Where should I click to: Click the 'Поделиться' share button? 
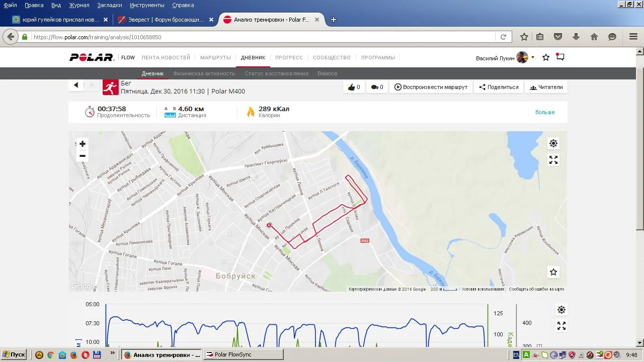coord(499,87)
